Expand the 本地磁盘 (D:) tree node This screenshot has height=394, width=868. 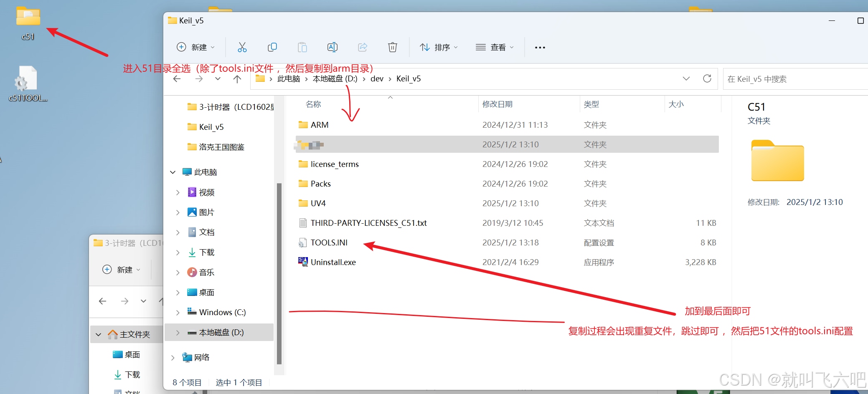coord(178,332)
